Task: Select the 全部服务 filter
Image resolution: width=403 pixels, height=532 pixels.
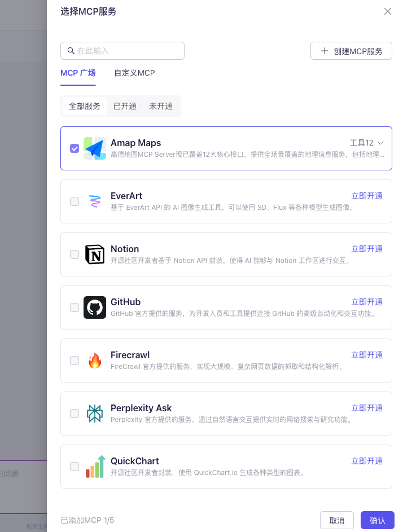Action: (x=85, y=106)
